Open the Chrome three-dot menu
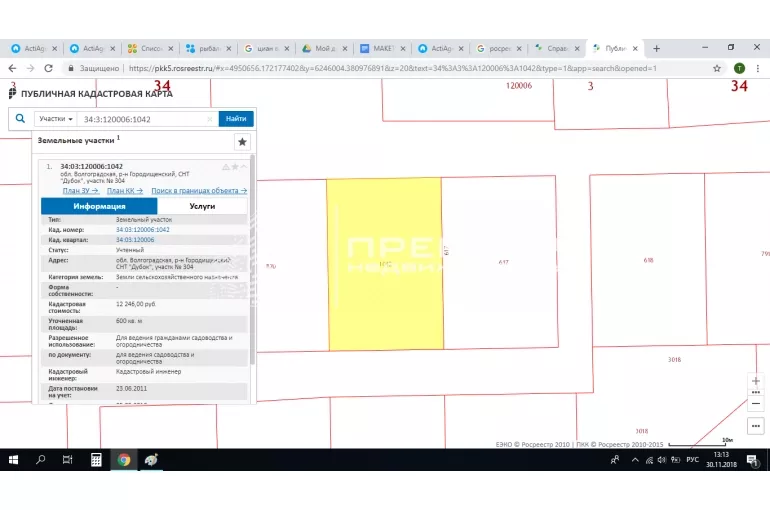Viewport: 770px width, 510px height. tap(757, 68)
